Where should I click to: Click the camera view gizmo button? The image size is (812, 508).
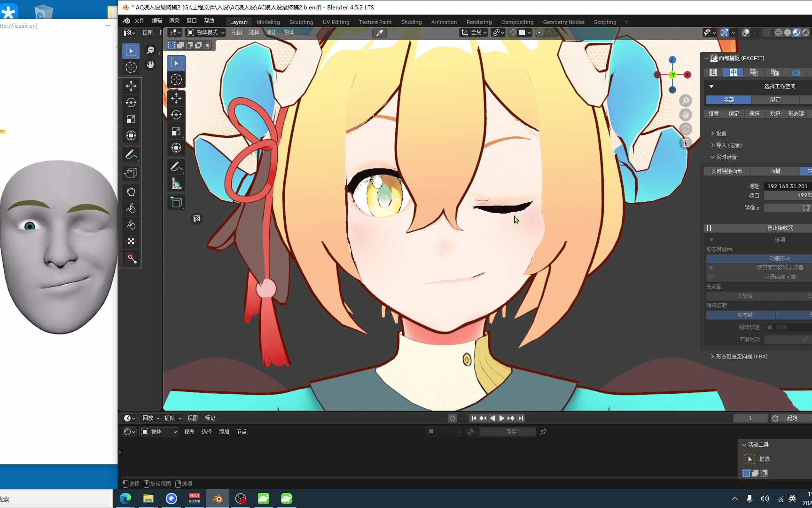(686, 129)
